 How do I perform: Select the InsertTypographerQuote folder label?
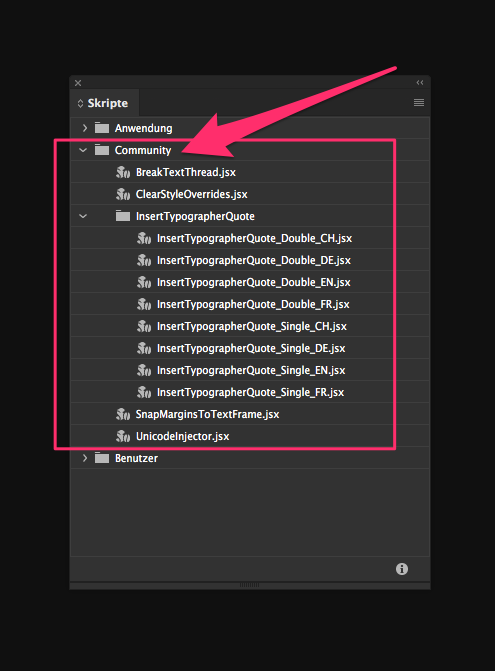click(x=195, y=216)
